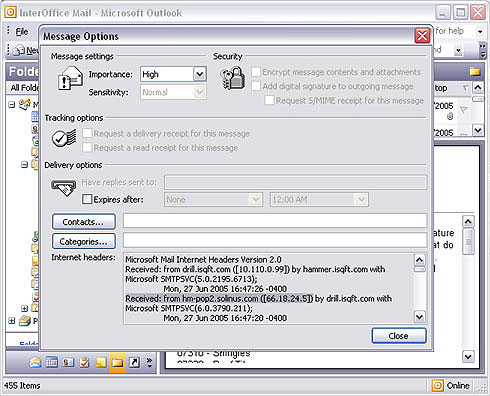The height and width of the screenshot is (396, 490).
Task: Click the Delivery options mailbox icon
Action: 63,188
